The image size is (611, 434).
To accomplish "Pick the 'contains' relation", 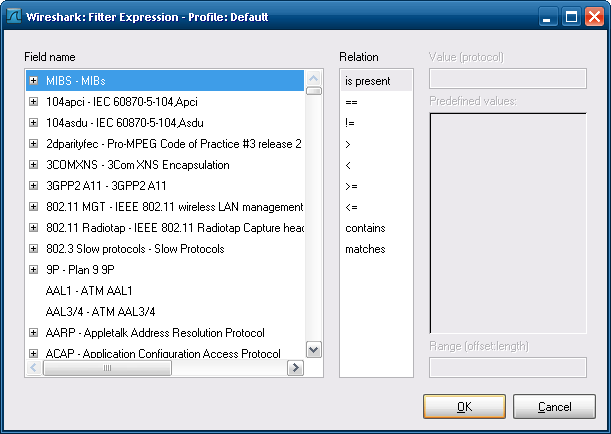I will [365, 228].
